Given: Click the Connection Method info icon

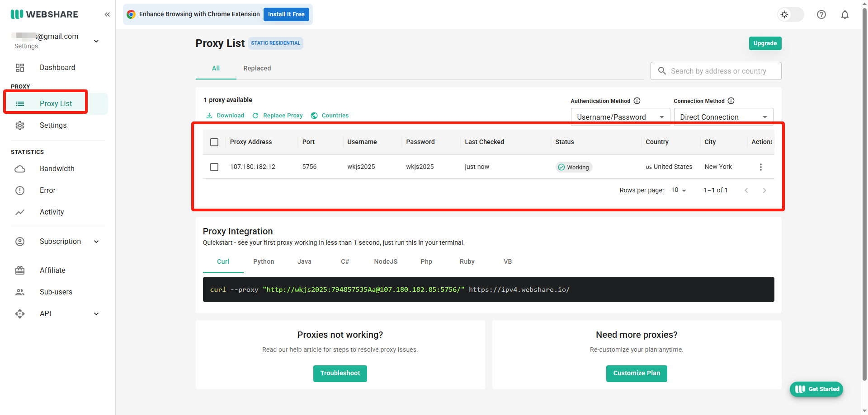Looking at the screenshot, I should 731,101.
